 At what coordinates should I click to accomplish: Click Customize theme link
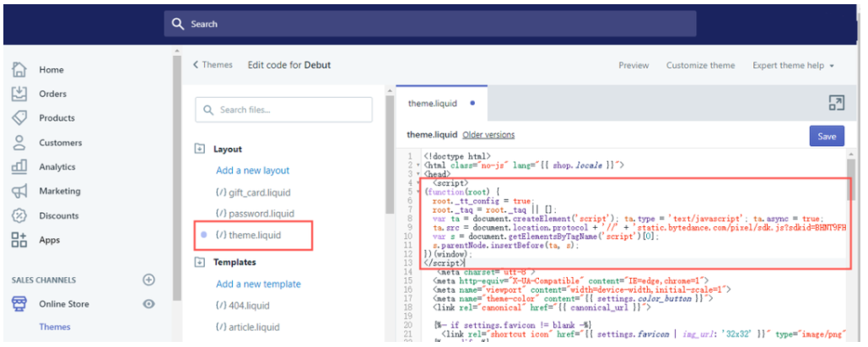pos(700,65)
